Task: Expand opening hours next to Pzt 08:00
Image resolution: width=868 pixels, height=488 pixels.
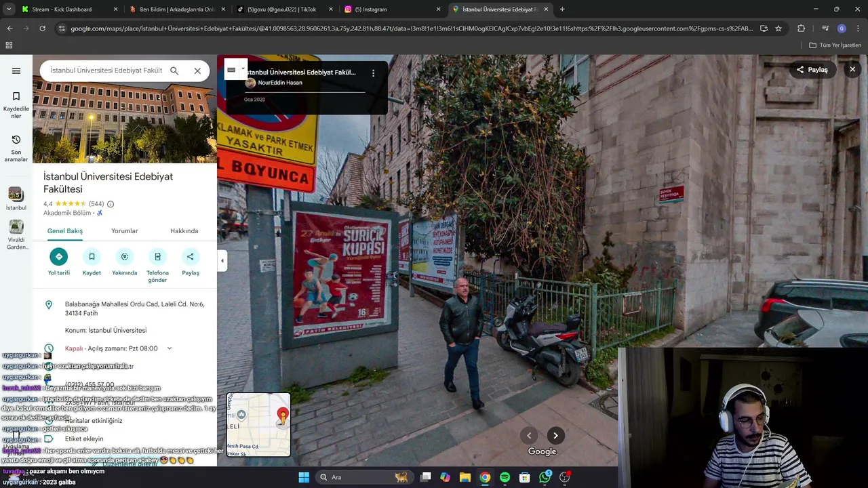Action: 169,348
